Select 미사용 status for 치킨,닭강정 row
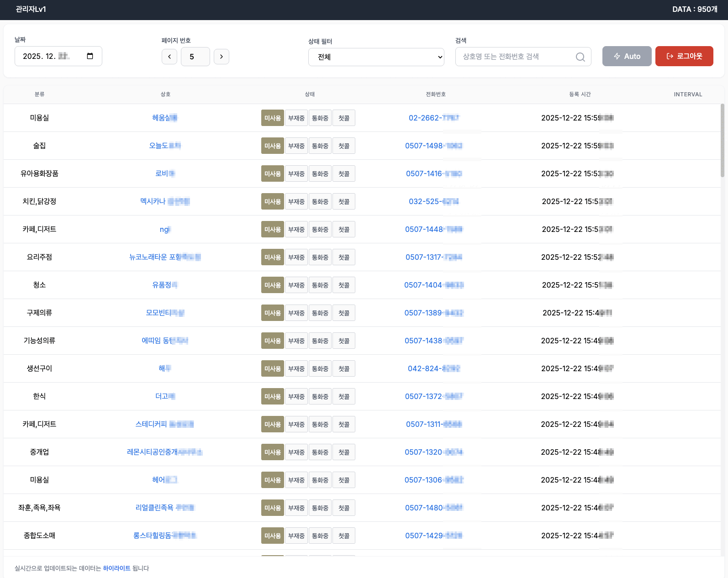Image resolution: width=728 pixels, height=578 pixels. click(272, 202)
